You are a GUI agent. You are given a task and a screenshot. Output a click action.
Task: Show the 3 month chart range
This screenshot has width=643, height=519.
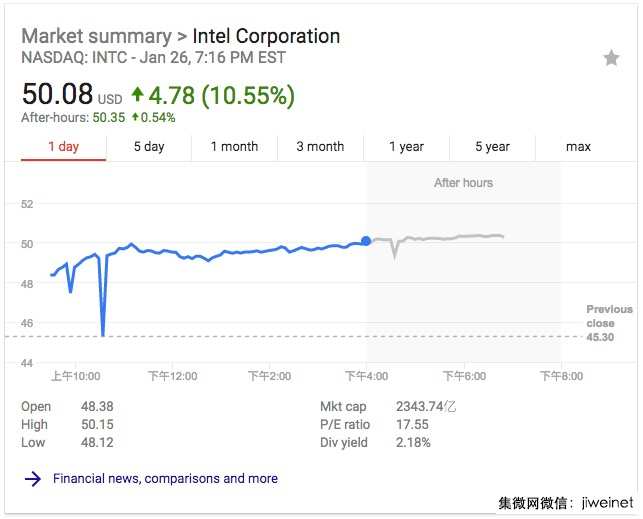click(320, 147)
